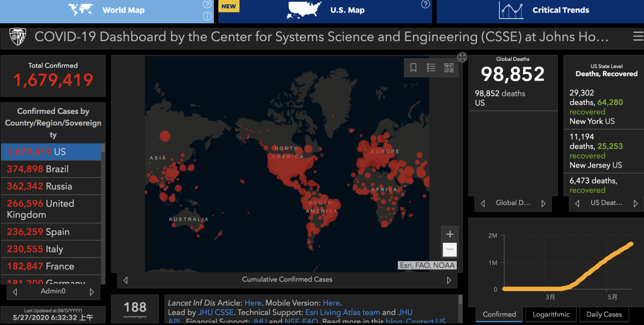This screenshot has height=325, width=644.
Task: Switch chart to Logarithmic tab
Action: coord(551,314)
